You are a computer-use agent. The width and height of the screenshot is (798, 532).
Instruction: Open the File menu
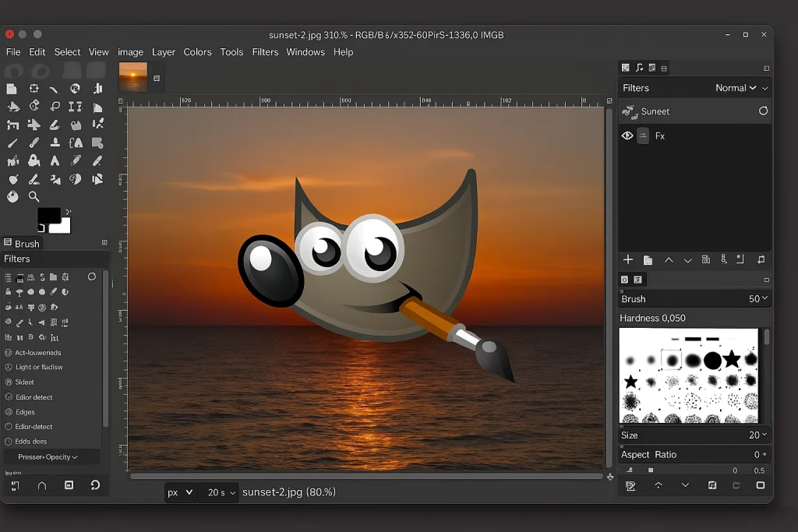coord(13,52)
